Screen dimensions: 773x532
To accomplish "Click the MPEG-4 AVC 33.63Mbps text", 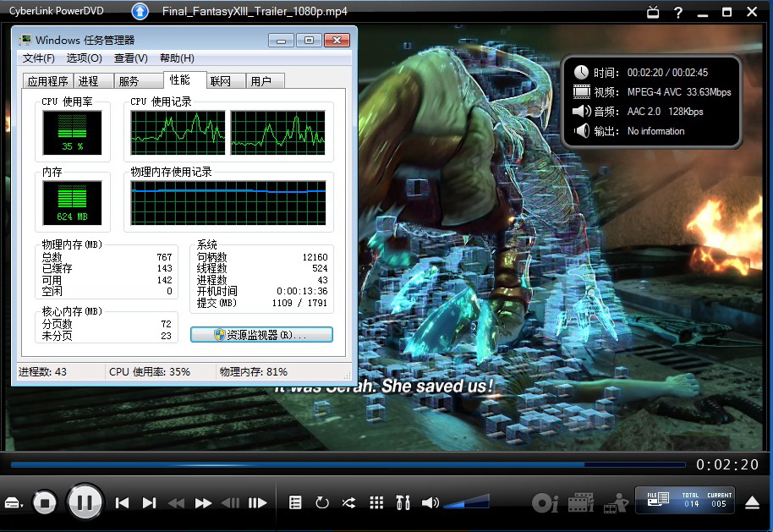I will point(679,91).
